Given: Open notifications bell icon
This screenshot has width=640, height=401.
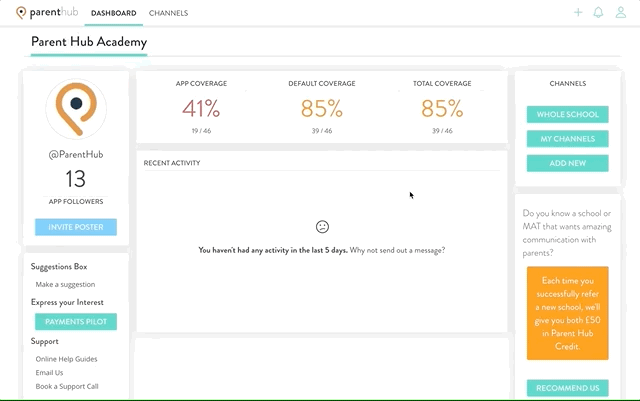Looking at the screenshot, I should [x=598, y=12].
